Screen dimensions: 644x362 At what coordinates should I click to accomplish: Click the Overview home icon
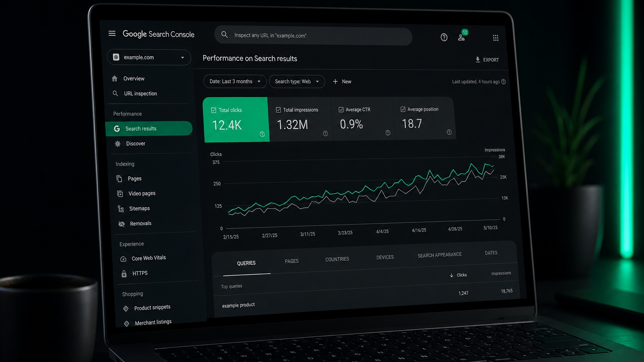click(114, 78)
